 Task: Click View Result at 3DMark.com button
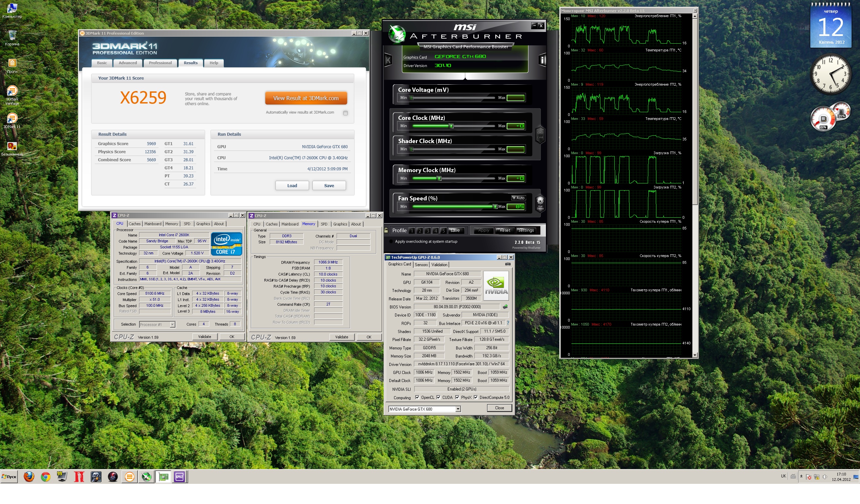[306, 98]
